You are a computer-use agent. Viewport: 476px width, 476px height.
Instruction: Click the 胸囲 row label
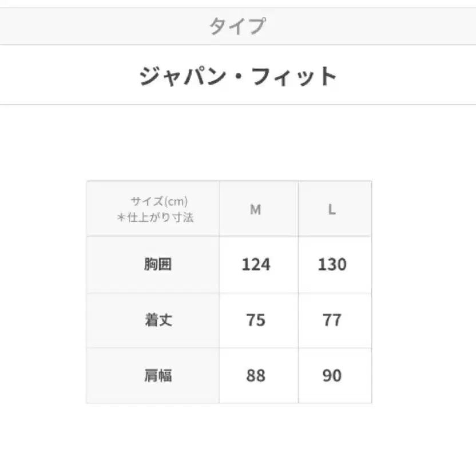tap(158, 264)
